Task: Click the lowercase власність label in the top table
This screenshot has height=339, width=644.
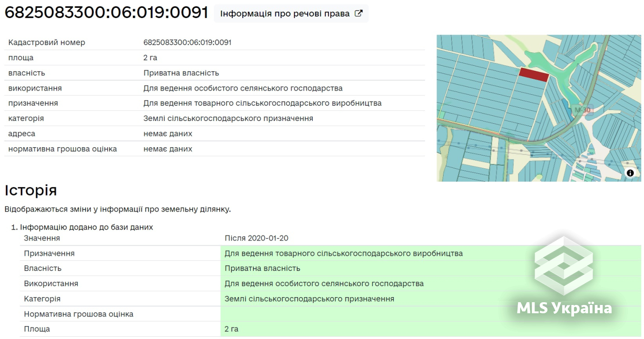Action: coord(27,73)
